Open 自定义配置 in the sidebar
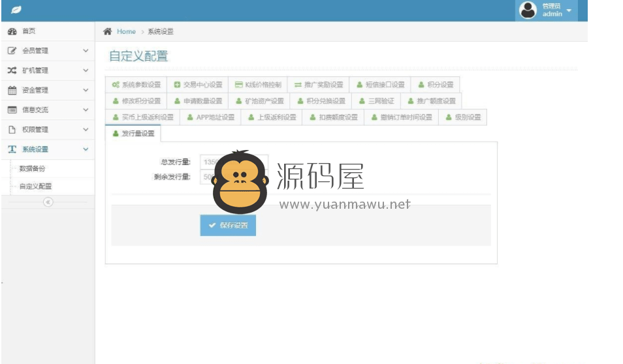 (35, 186)
